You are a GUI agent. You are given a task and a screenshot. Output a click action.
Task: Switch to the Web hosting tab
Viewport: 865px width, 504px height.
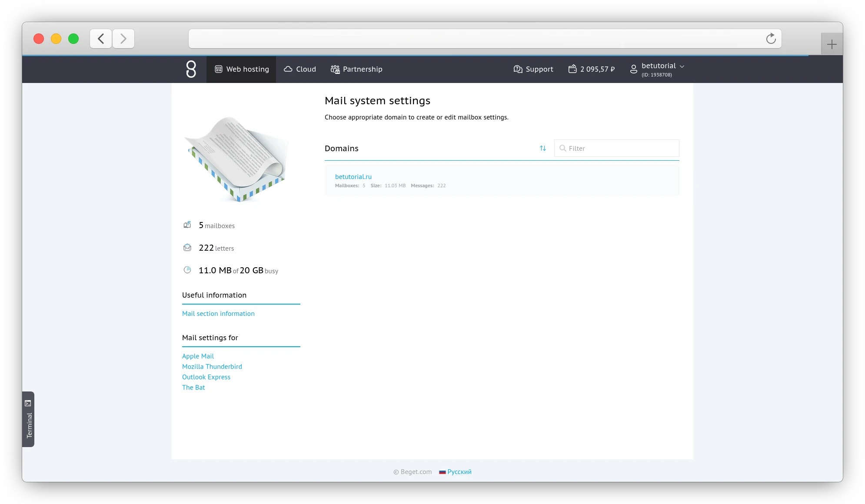242,69
